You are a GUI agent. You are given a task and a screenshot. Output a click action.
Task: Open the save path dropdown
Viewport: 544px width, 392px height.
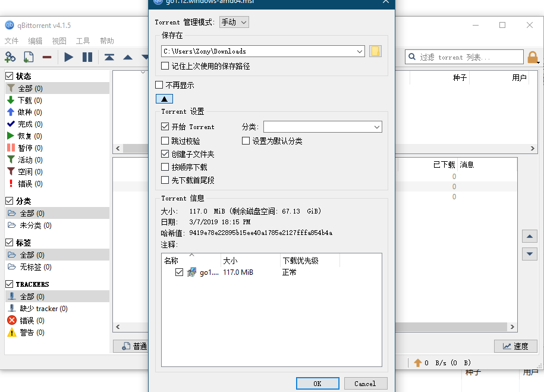(x=360, y=51)
